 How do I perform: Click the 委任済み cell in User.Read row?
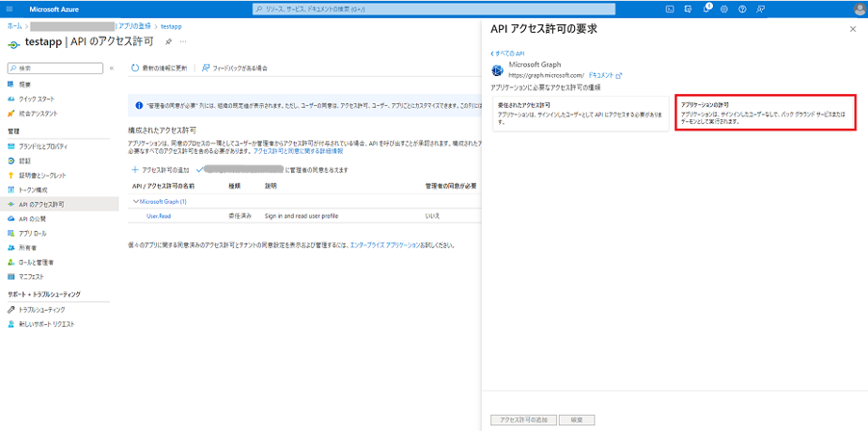tap(240, 216)
